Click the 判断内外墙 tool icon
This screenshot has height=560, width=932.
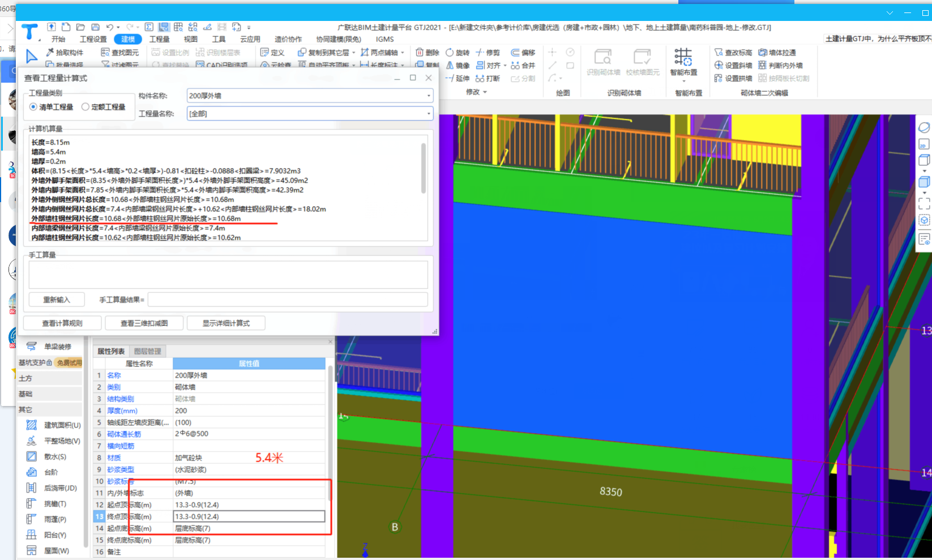tap(763, 66)
